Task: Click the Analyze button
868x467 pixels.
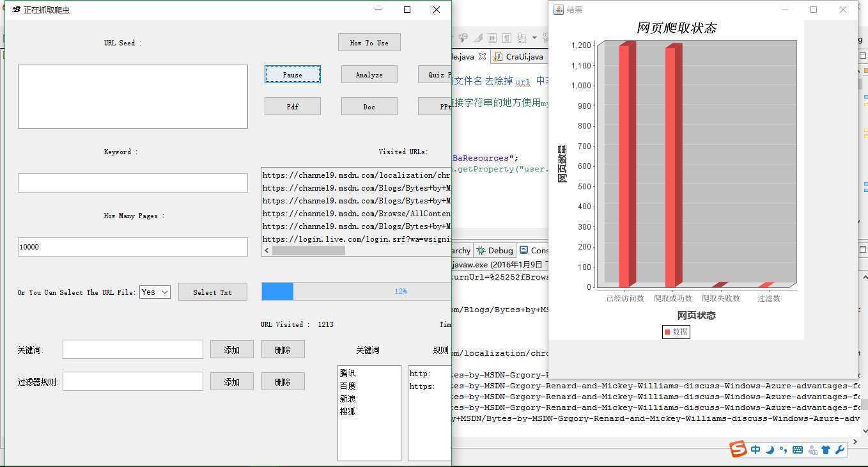Action: (x=369, y=74)
